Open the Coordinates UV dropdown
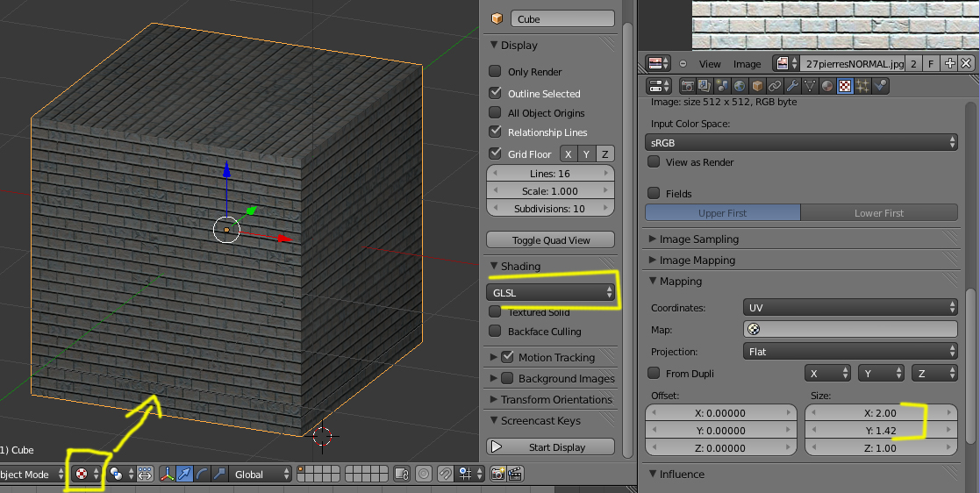This screenshot has width=980, height=493. pyautogui.click(x=849, y=308)
